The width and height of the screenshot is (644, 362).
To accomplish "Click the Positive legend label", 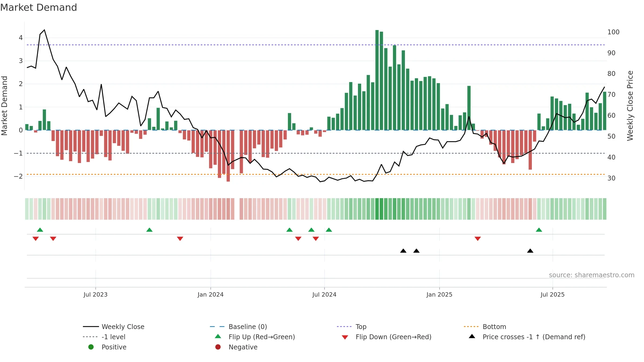I will point(114,347).
